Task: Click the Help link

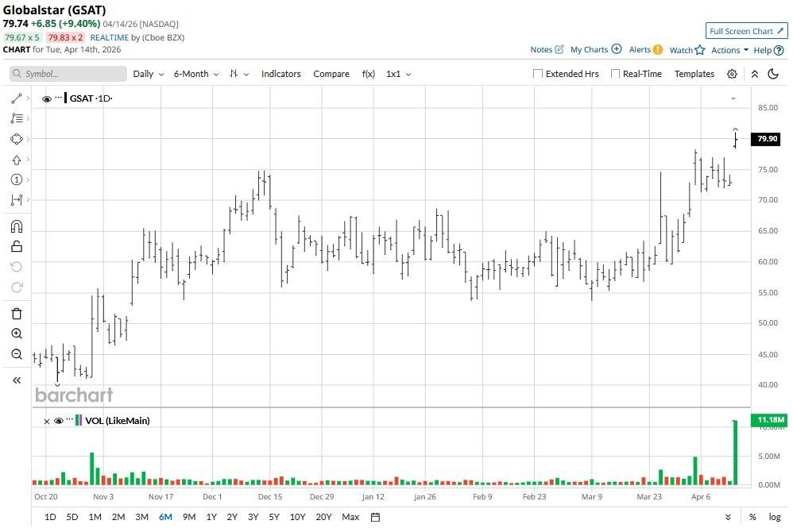Action: 763,50
